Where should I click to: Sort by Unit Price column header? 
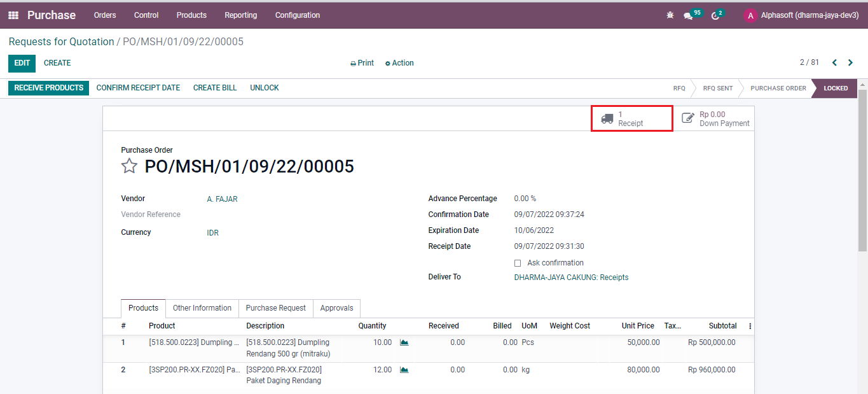point(638,326)
